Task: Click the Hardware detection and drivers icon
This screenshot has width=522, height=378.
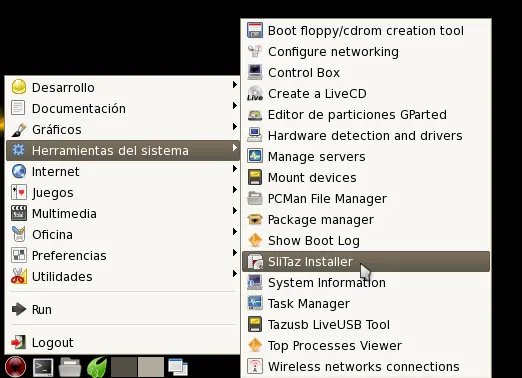Action: (255, 135)
